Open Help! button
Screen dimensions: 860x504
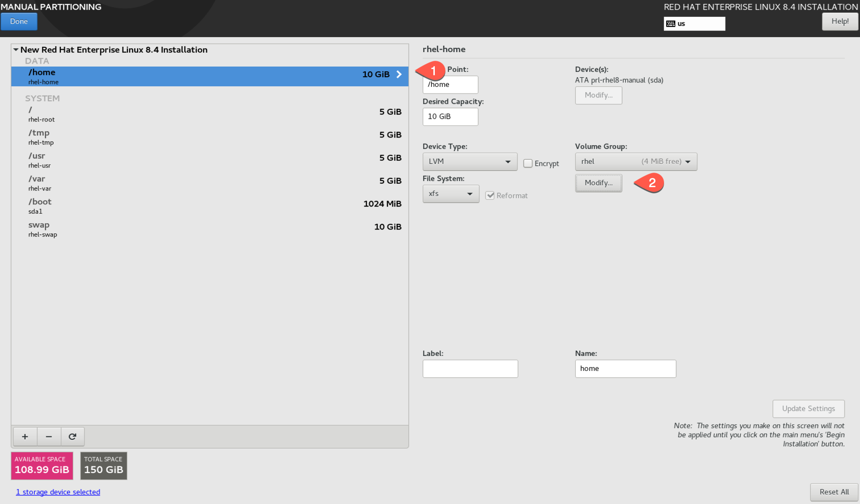840,21
